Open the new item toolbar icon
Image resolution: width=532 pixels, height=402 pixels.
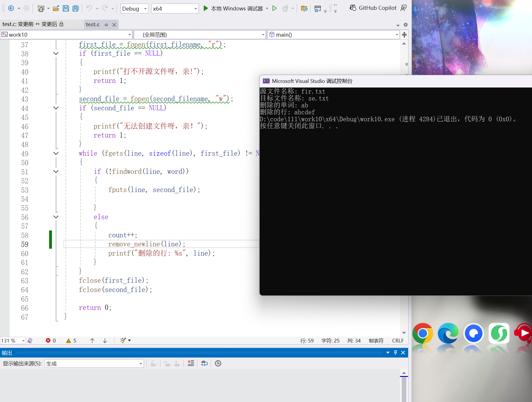(41, 8)
